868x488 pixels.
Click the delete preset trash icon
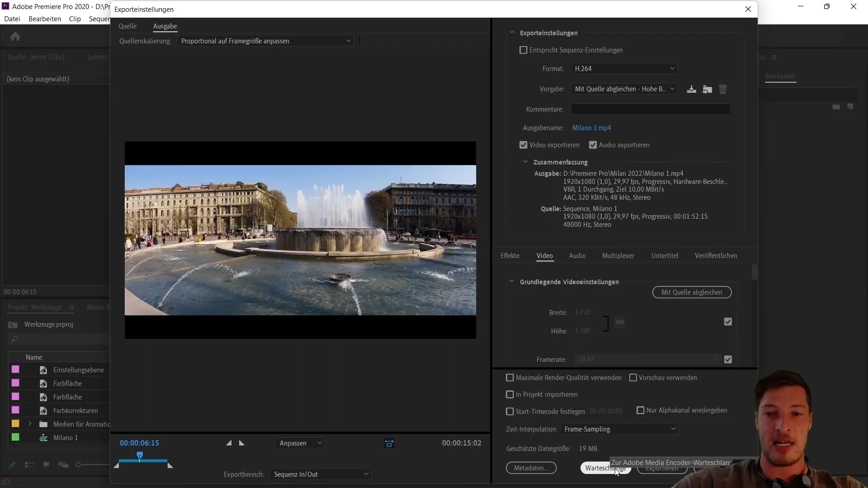(723, 89)
